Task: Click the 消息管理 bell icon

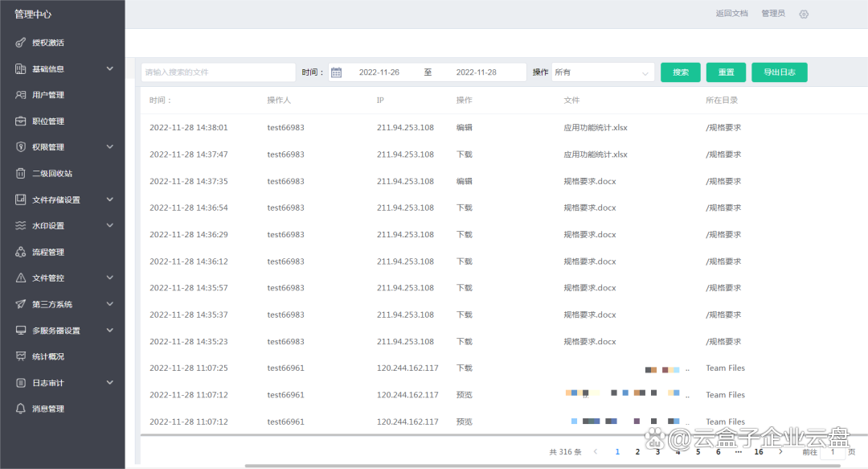Action: (x=21, y=409)
